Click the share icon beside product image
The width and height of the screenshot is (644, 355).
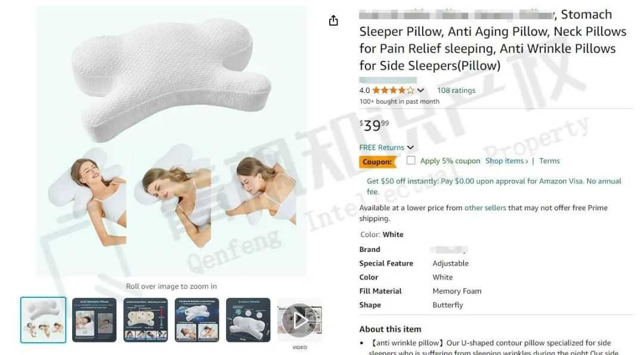click(x=333, y=20)
